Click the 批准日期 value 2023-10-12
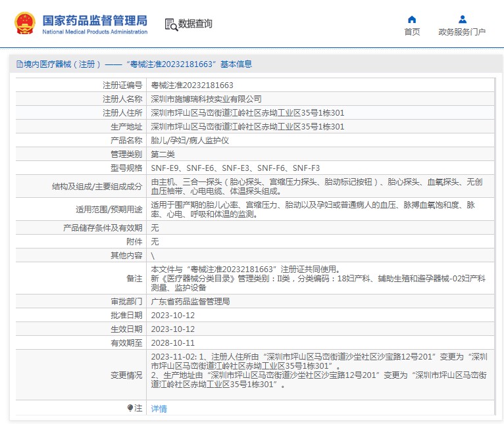 pyautogui.click(x=173, y=315)
